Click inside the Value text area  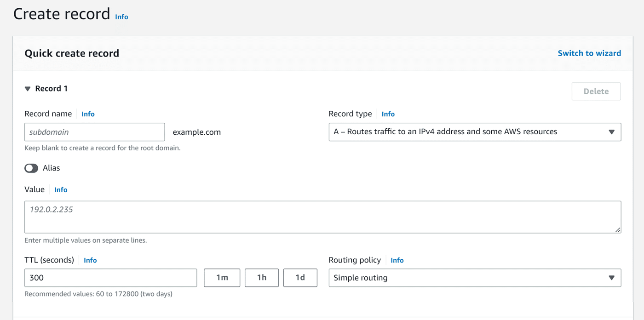(322, 216)
